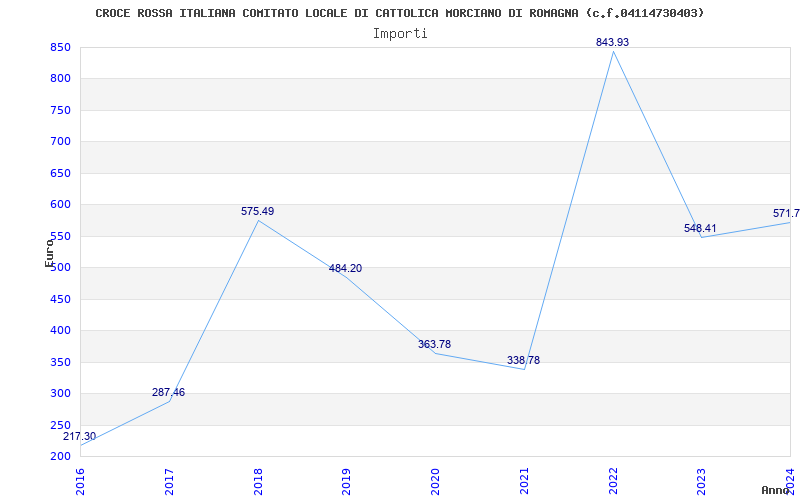
Task: Select data label 548.41
Action: tap(701, 228)
